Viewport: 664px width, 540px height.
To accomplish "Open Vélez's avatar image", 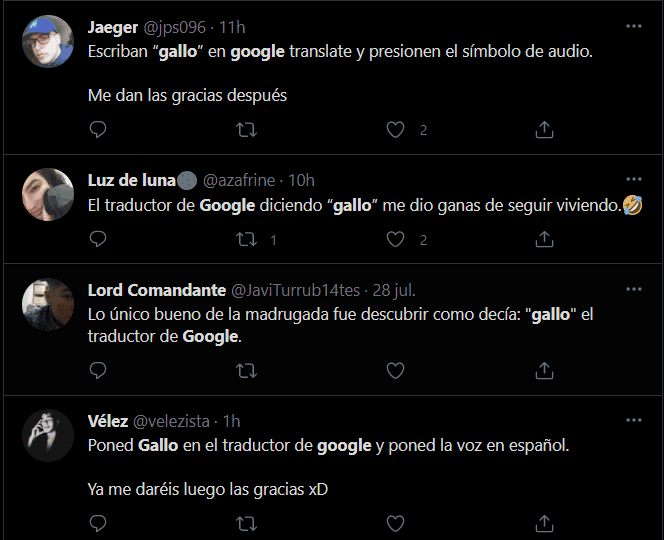I will pos(48,436).
